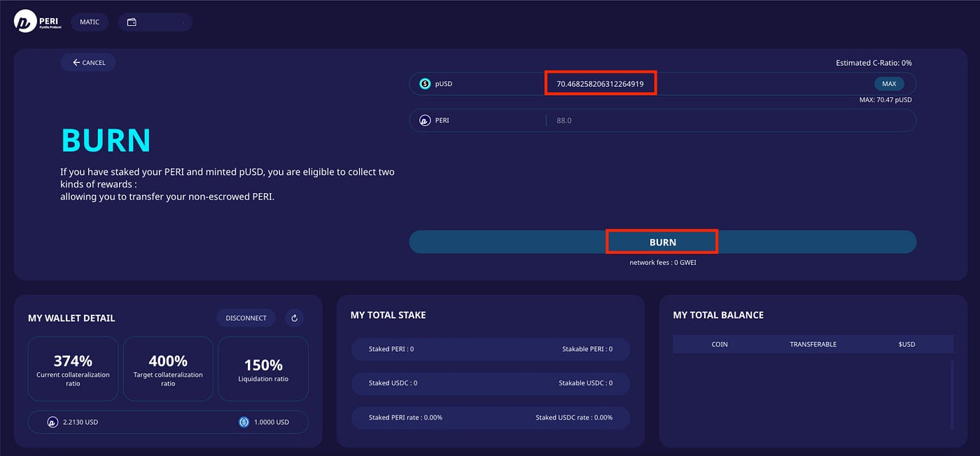Image resolution: width=980 pixels, height=456 pixels.
Task: Select the 150% liquidation ratio card
Action: click(263, 369)
